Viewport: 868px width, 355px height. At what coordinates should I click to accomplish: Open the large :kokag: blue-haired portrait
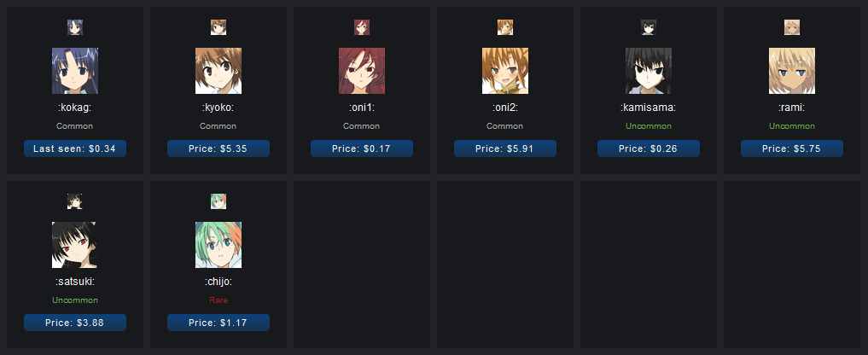(75, 70)
